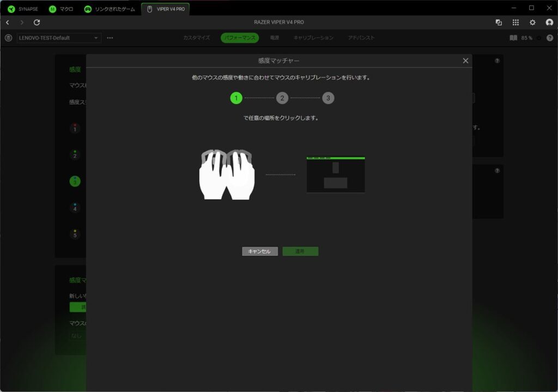The image size is (558, 392).
Task: Click the window switch icon beside apps grid
Action: pyautogui.click(x=499, y=22)
